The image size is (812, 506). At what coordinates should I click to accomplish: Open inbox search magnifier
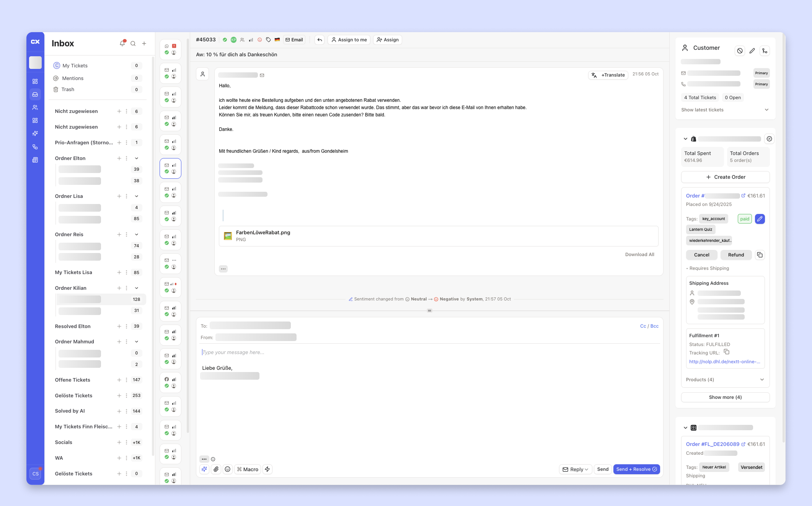point(133,44)
